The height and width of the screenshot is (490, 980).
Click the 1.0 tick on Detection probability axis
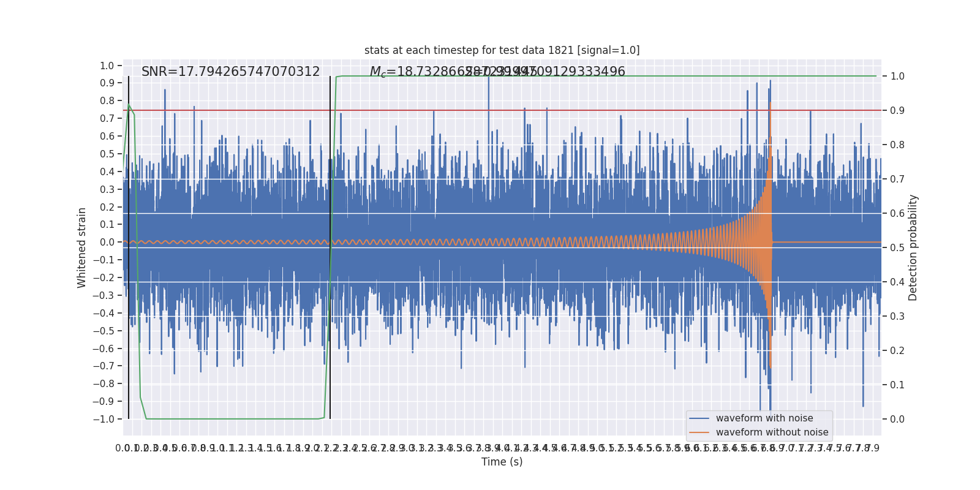pos(897,77)
